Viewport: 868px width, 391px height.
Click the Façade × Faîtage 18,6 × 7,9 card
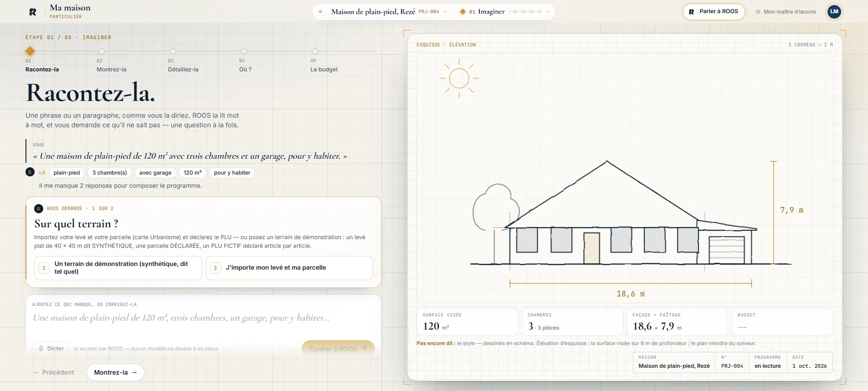point(677,322)
